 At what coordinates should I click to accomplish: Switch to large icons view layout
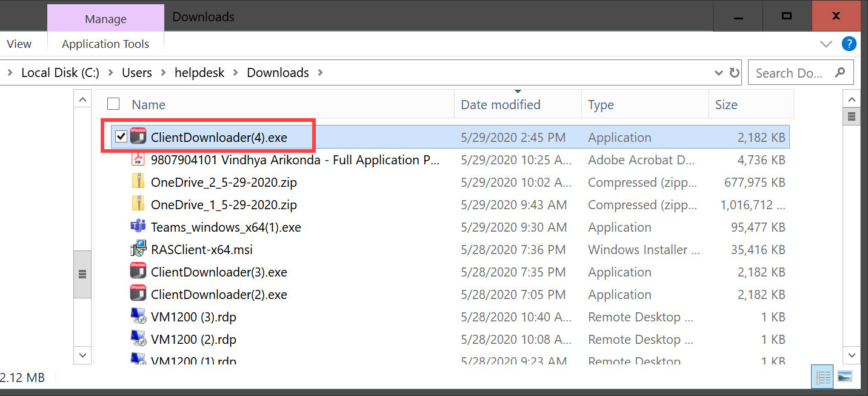844,377
